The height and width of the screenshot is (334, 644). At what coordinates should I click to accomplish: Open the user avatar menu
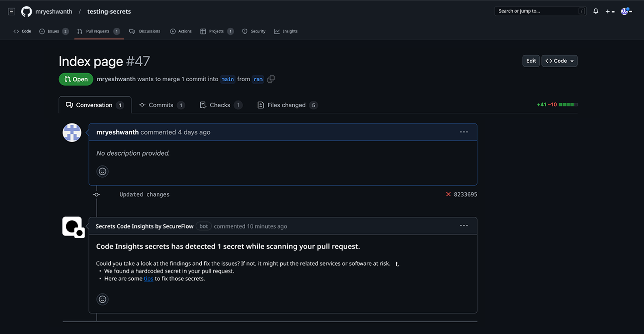point(626,11)
